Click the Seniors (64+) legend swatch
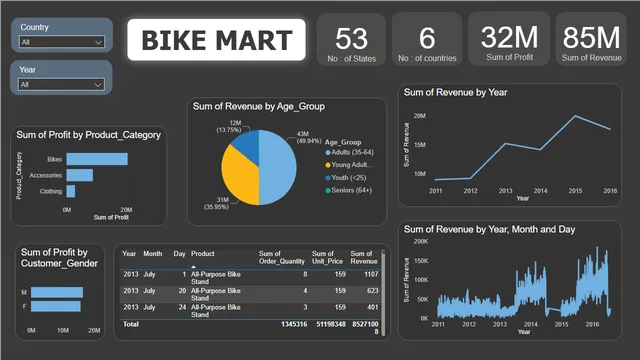 [327, 191]
